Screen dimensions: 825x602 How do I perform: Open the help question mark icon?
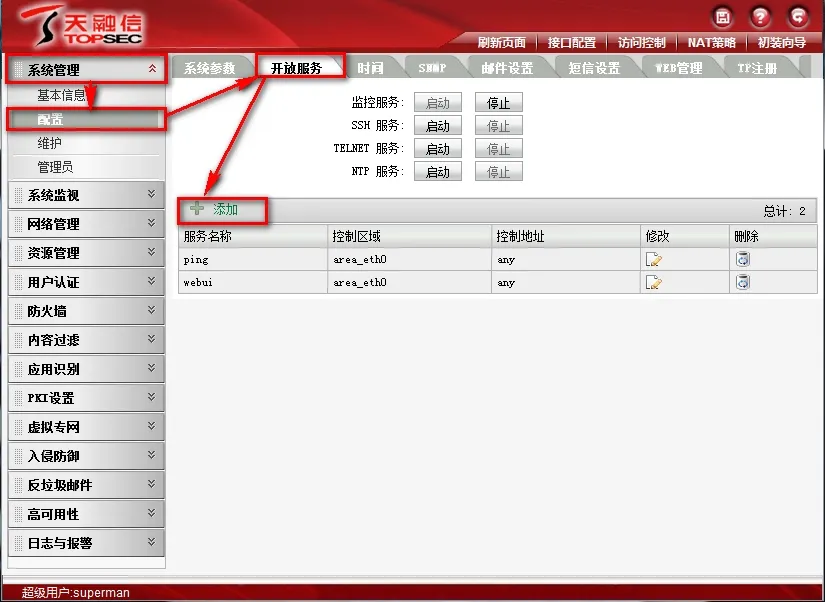point(760,17)
